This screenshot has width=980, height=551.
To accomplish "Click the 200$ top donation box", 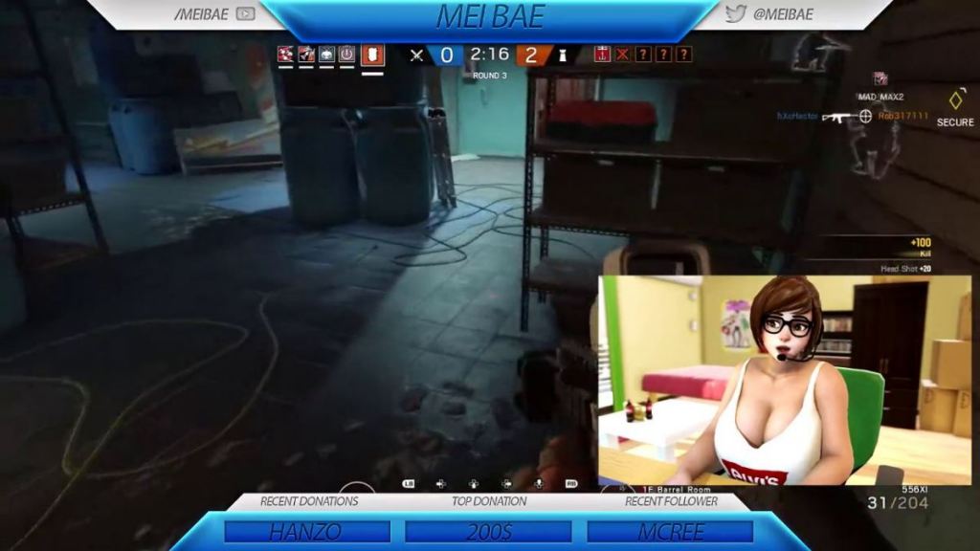I will click(x=488, y=532).
